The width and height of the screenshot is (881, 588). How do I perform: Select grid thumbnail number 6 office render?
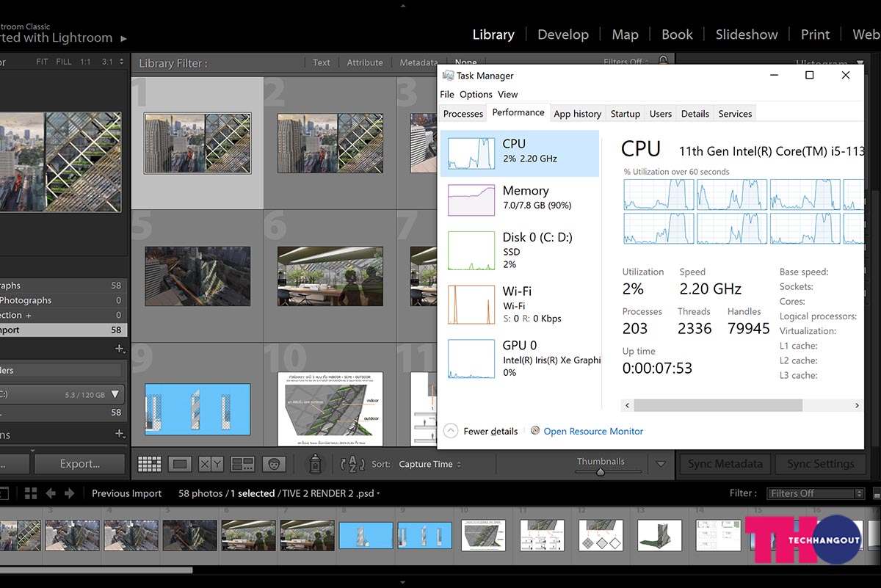point(330,276)
